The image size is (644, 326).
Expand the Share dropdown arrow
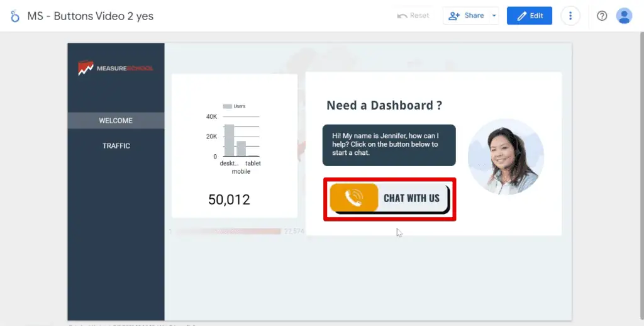click(x=494, y=16)
